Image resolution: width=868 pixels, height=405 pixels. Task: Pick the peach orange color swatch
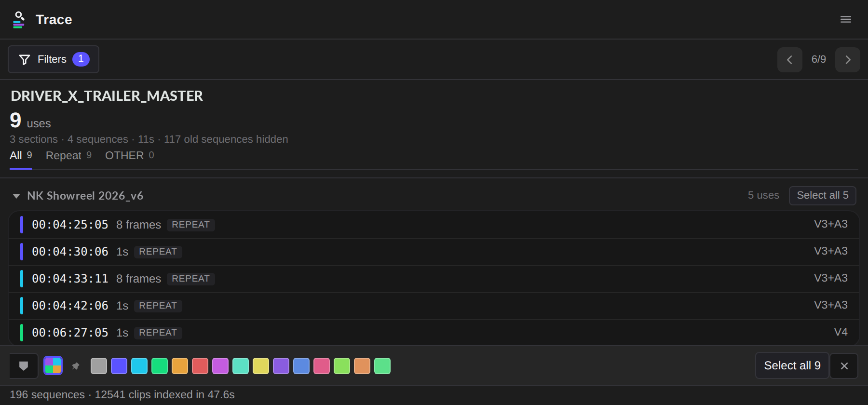pos(362,366)
